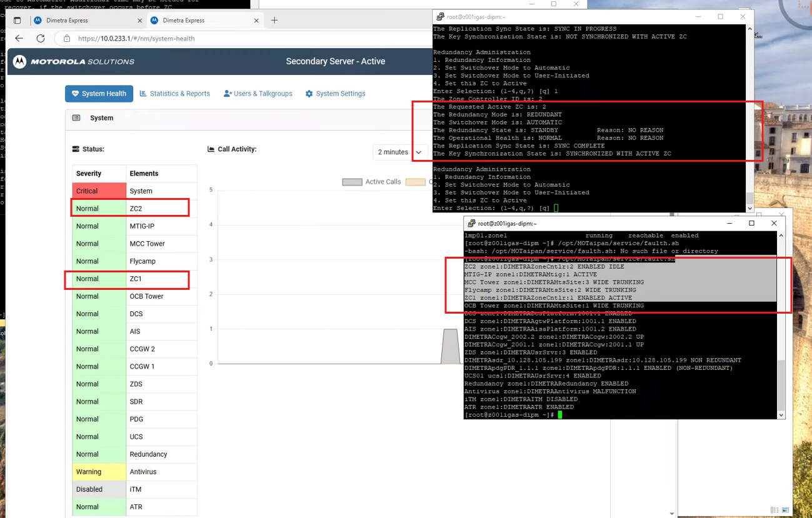Toggle the orange legend swatch
This screenshot has width=812, height=518.
click(x=415, y=182)
